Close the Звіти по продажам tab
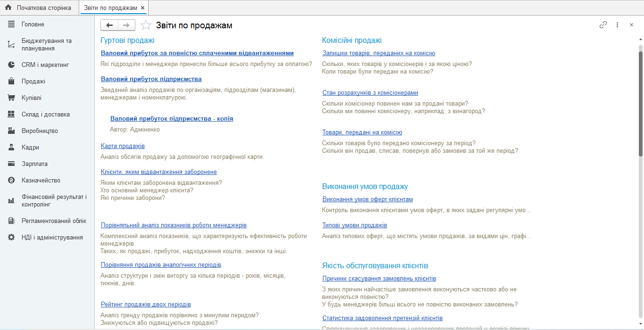This screenshot has width=644, height=330. [x=142, y=8]
